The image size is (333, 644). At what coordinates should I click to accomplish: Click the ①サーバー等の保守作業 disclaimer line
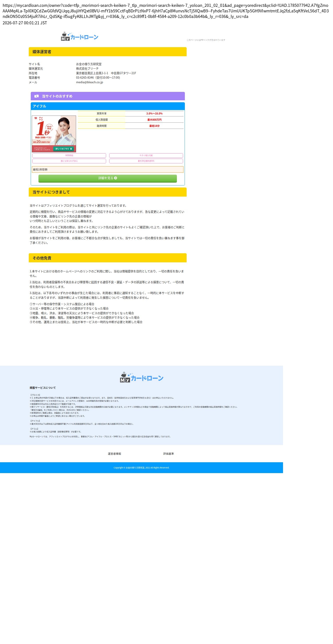pos(62,304)
